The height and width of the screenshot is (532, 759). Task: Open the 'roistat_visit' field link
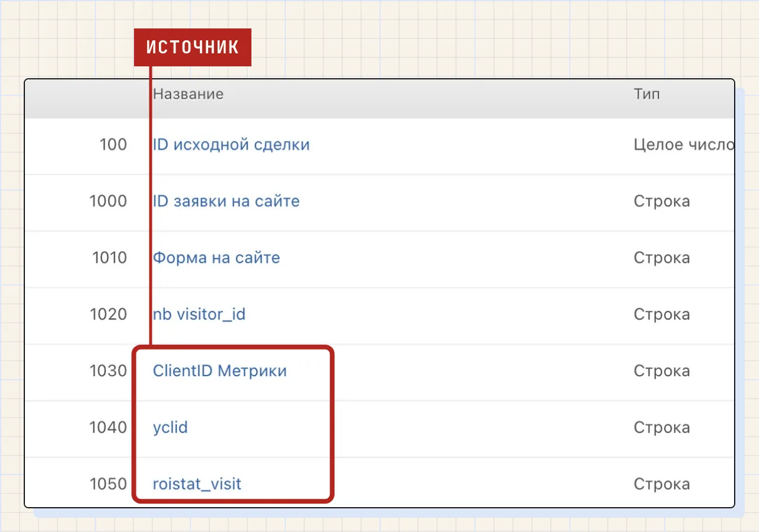(197, 484)
